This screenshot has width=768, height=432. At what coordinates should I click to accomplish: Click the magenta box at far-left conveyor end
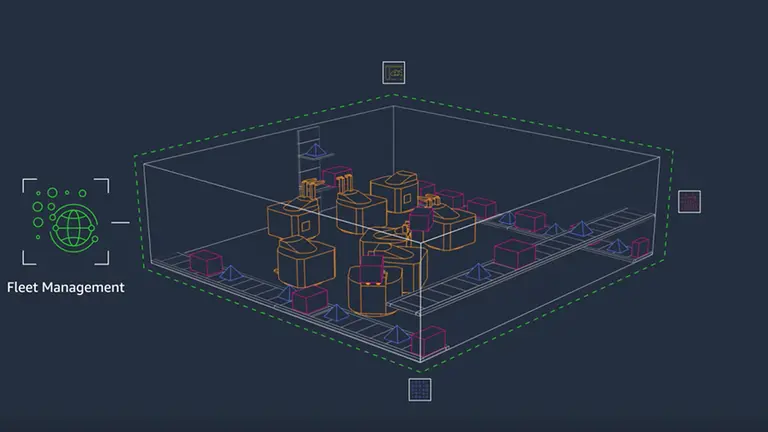[x=205, y=263]
